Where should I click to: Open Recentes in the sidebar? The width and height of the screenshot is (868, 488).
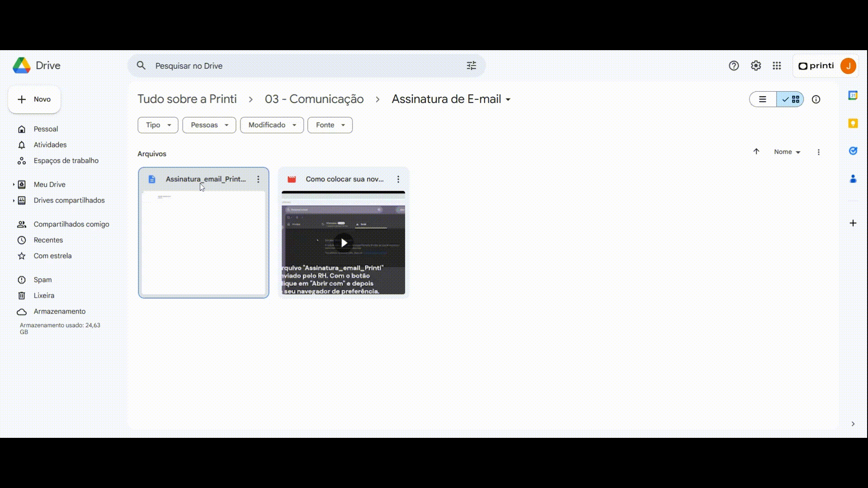(x=48, y=240)
